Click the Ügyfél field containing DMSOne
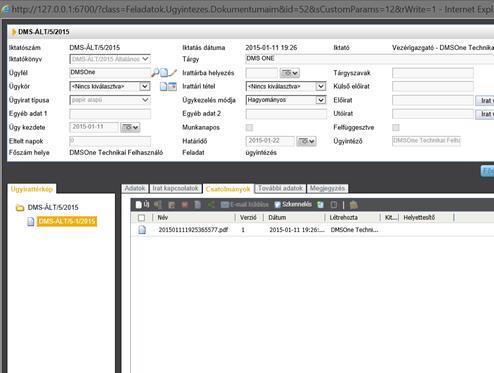 [110, 73]
